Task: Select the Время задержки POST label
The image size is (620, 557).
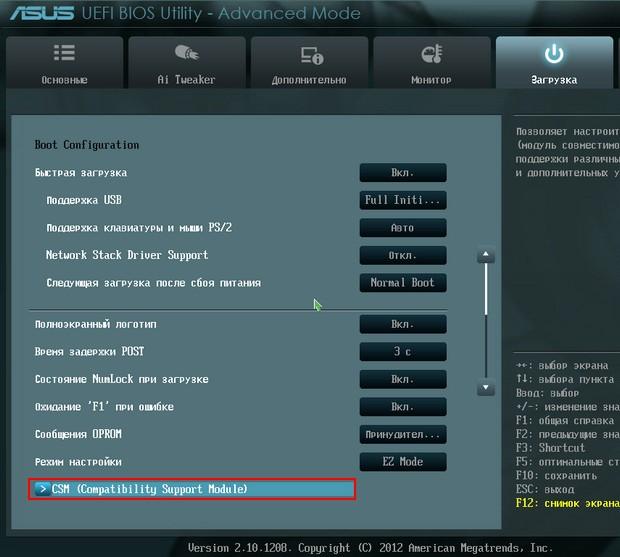Action: [x=89, y=351]
